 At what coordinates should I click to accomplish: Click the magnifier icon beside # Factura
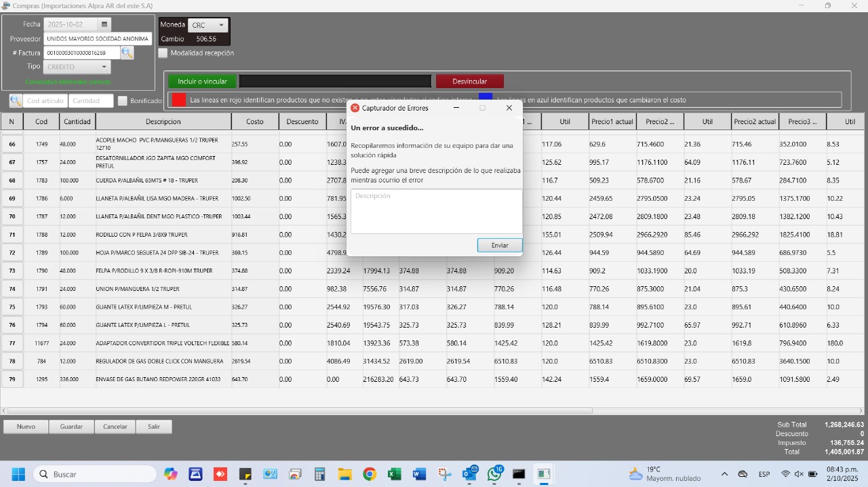tap(127, 53)
